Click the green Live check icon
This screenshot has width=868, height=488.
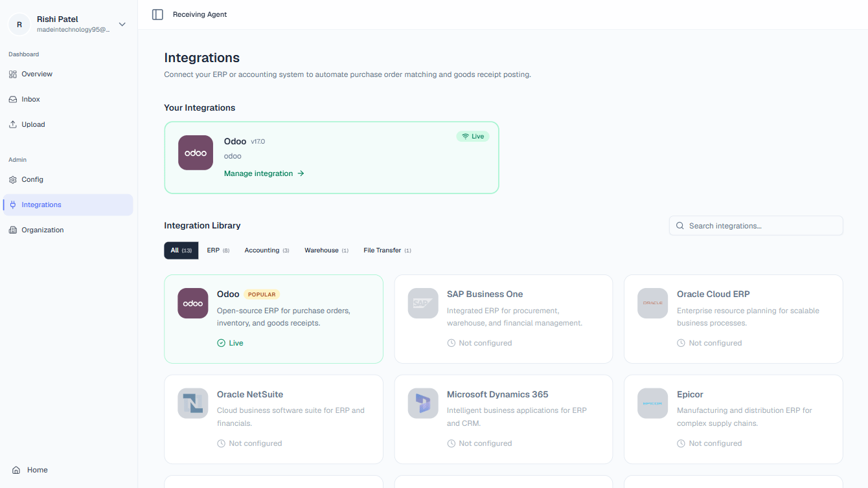[222, 343]
